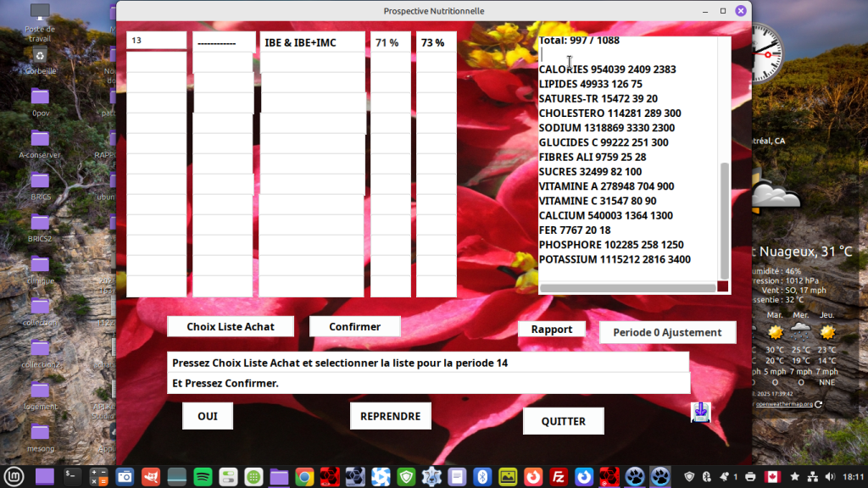Open the terminal from the taskbar
Viewport: 868px width, 488px height.
[71, 476]
